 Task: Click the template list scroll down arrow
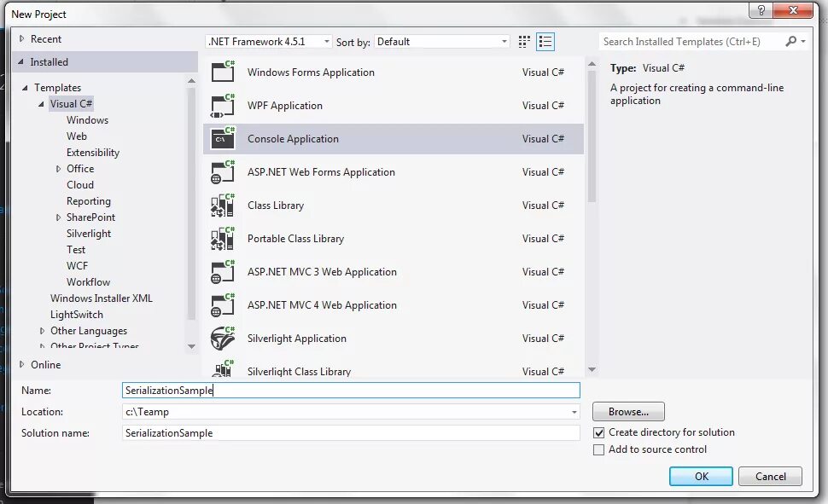click(592, 369)
